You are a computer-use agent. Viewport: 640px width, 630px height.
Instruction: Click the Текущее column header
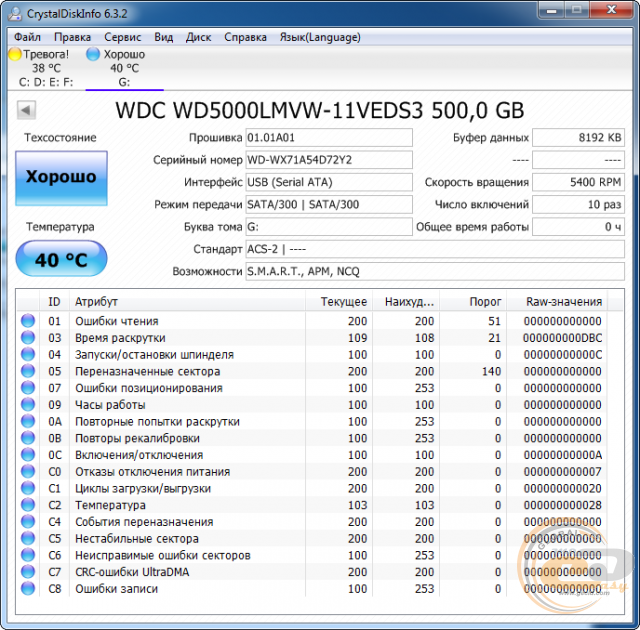339,302
